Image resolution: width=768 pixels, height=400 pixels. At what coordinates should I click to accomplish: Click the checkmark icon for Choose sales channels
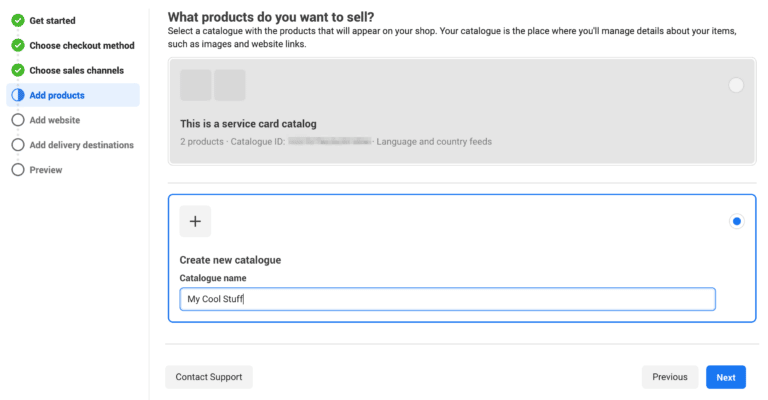pos(18,70)
